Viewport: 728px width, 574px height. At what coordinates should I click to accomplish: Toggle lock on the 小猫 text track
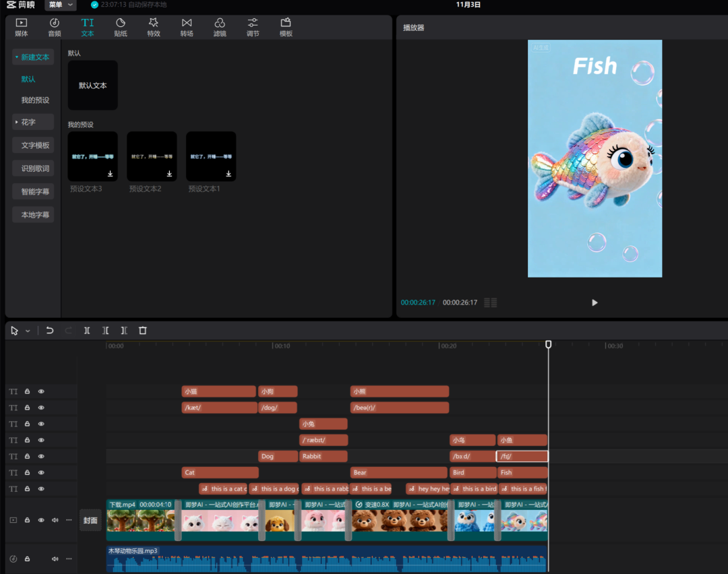tap(28, 391)
